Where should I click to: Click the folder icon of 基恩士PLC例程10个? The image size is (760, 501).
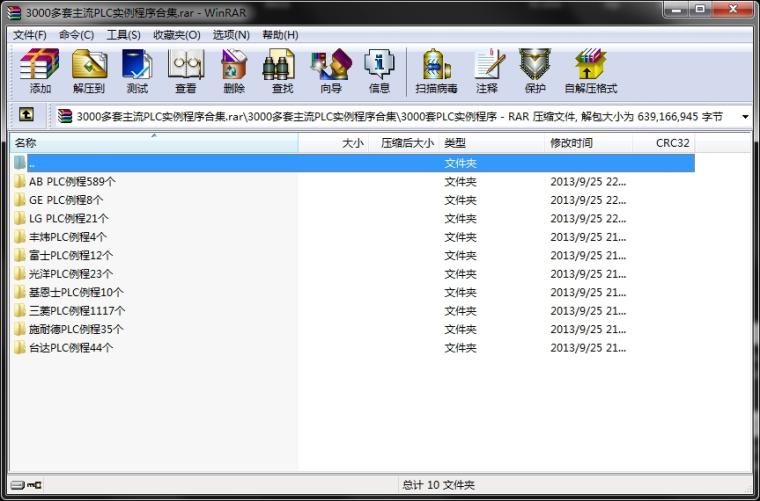coord(20,292)
